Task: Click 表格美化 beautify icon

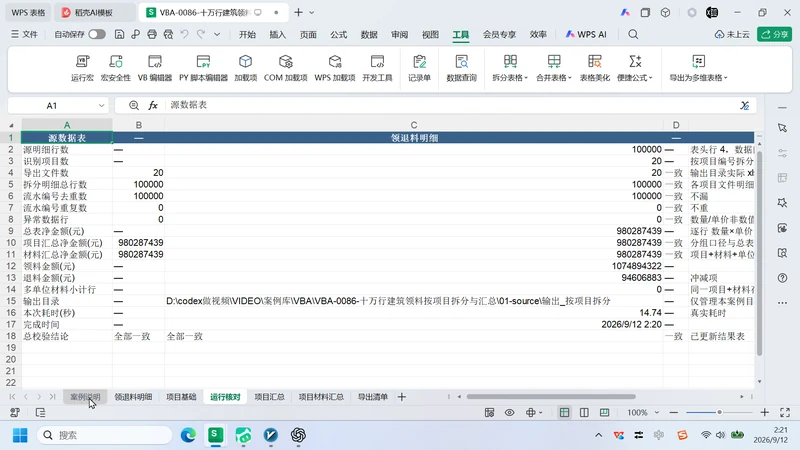Action: pos(594,68)
